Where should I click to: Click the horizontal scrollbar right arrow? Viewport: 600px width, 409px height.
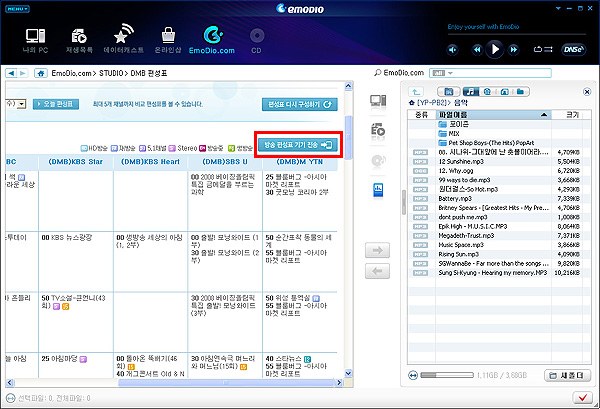point(339,382)
